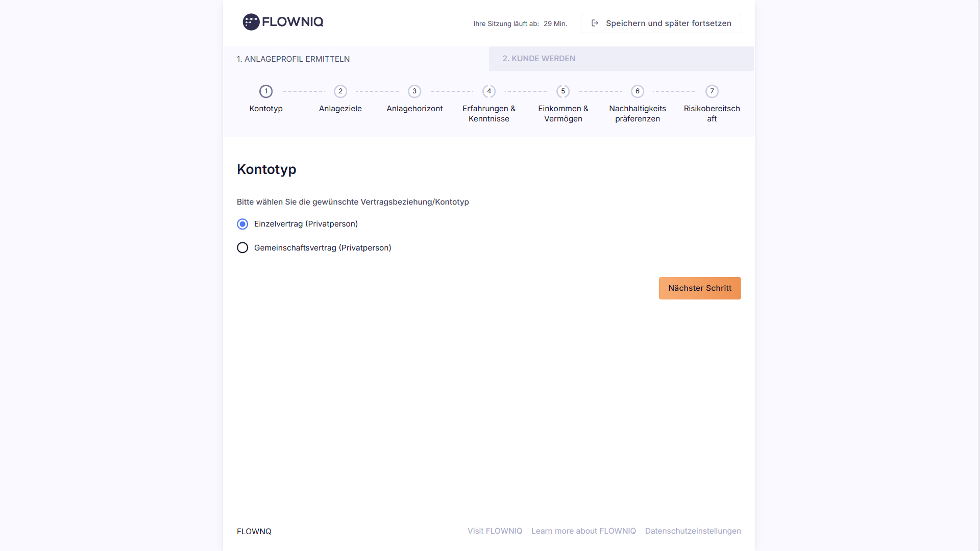Open the Anlageprofil ermitteln tab

click(x=293, y=59)
